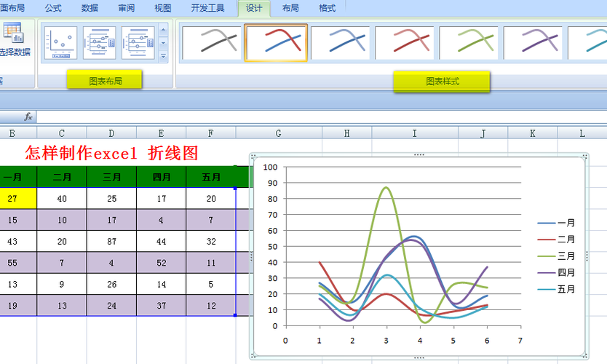Viewport: 607px width, 364px height.
Task: Apply the teal chart style
Action: [587, 43]
